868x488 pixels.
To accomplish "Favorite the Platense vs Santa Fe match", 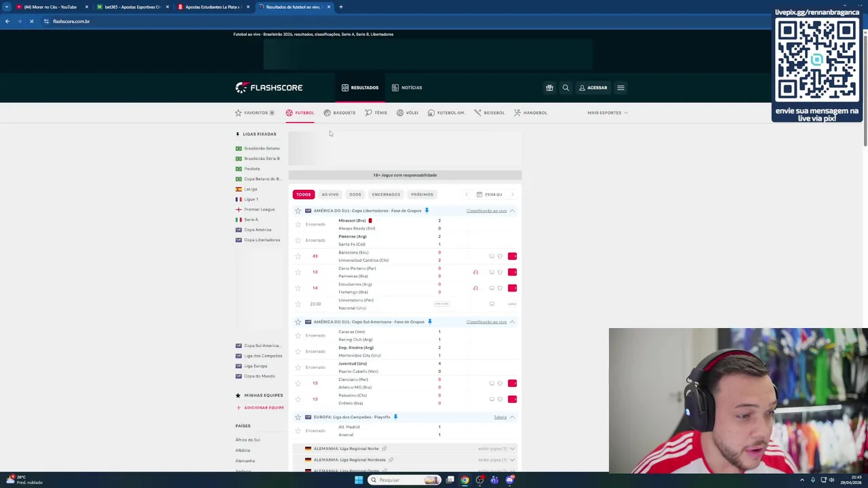I will [x=298, y=240].
